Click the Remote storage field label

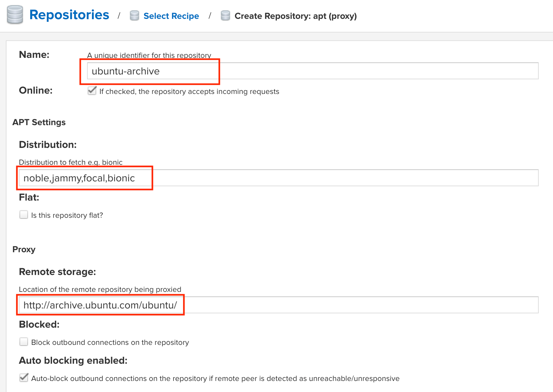tap(58, 272)
